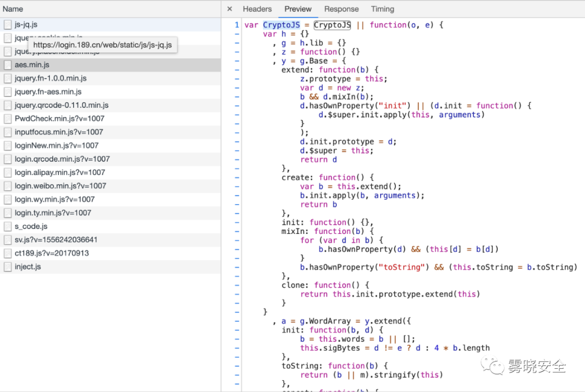The width and height of the screenshot is (585, 392).
Task: Open the Preview tab
Action: [298, 9]
